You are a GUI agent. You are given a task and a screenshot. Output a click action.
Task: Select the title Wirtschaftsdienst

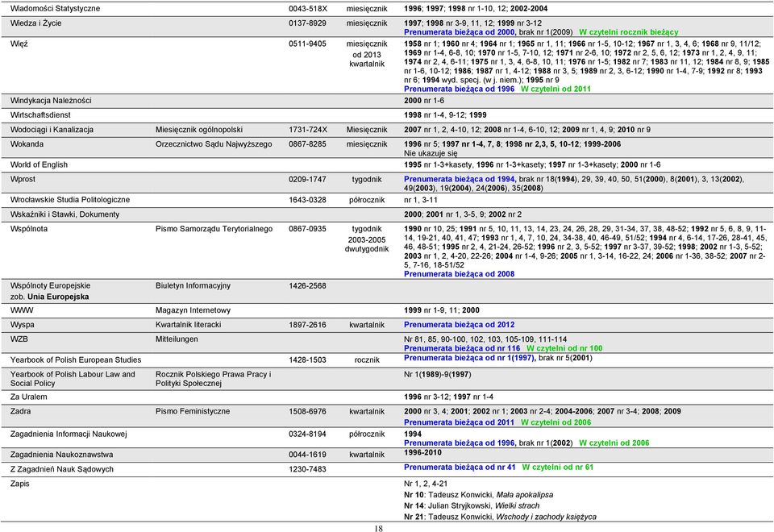40,115
